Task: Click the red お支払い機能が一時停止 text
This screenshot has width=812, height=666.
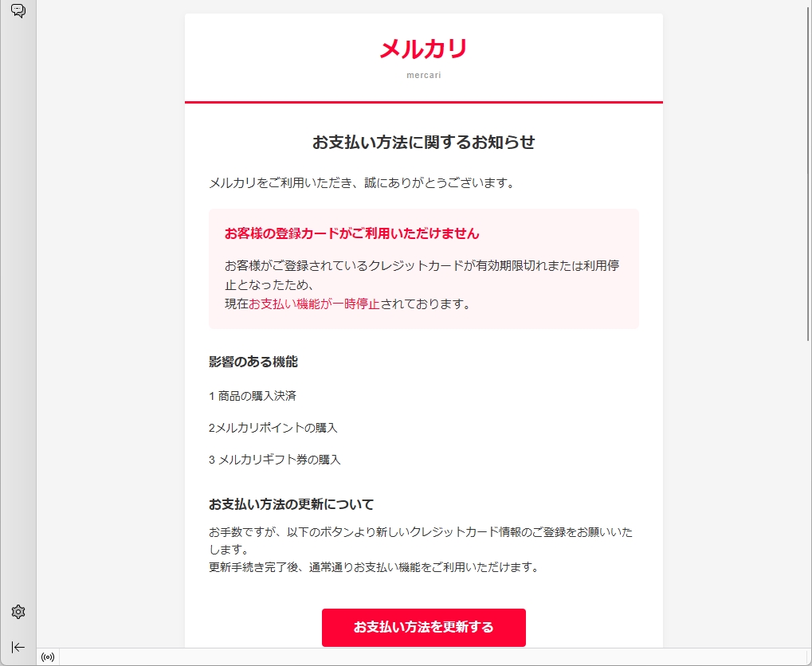Action: (314, 304)
